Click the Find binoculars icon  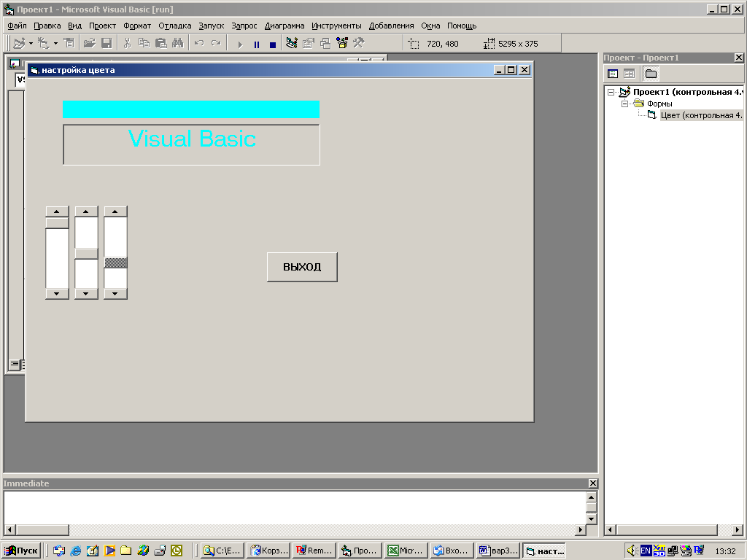click(178, 43)
